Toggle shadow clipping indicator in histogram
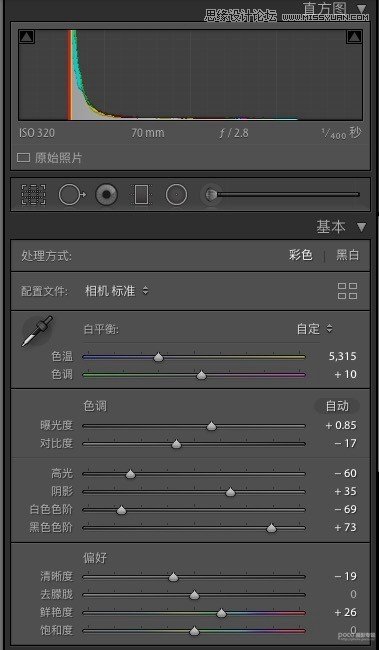This screenshot has height=650, width=379. click(27, 37)
